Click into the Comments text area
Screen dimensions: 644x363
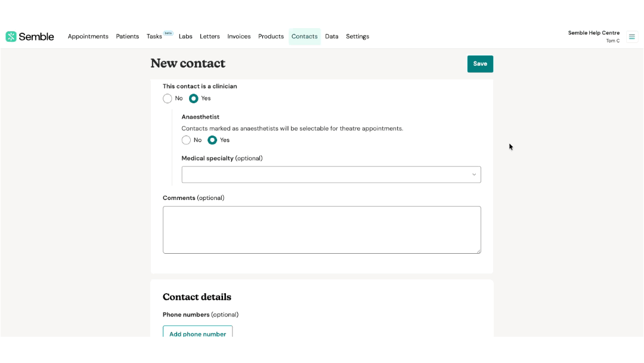click(x=321, y=230)
